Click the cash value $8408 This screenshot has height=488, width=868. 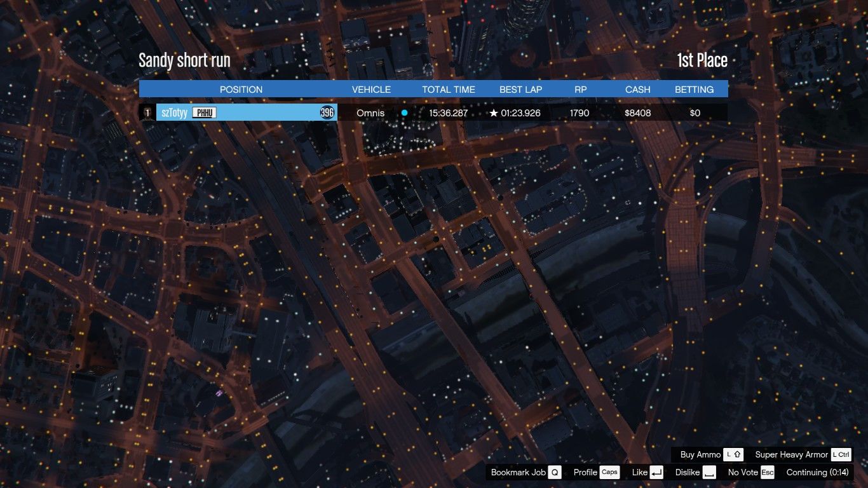pyautogui.click(x=637, y=112)
